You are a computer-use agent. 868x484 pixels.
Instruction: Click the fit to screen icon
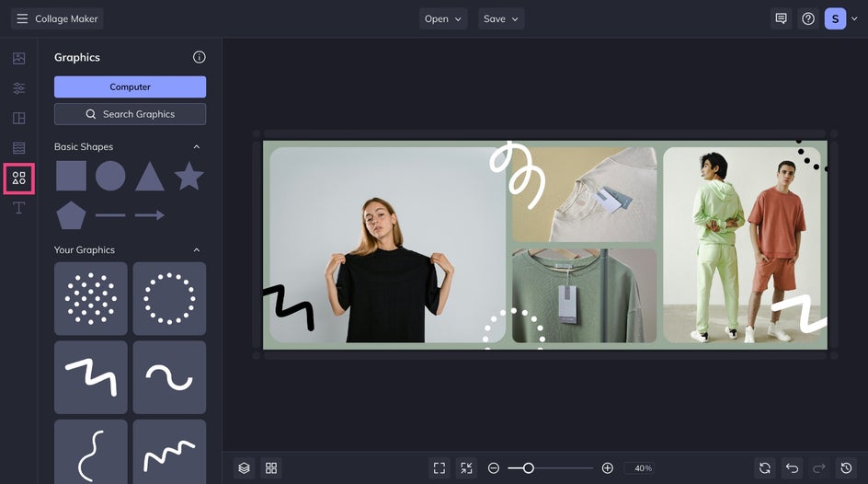pos(440,468)
